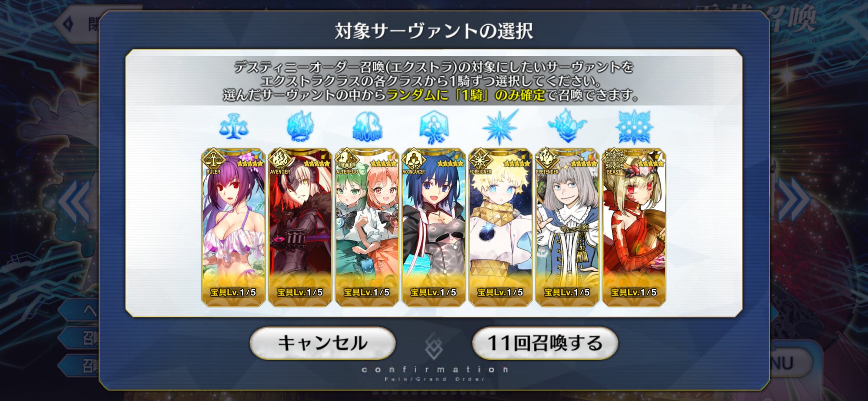Select the Beast class icon
Image resolution: width=868 pixels, height=401 pixels.
[634, 127]
